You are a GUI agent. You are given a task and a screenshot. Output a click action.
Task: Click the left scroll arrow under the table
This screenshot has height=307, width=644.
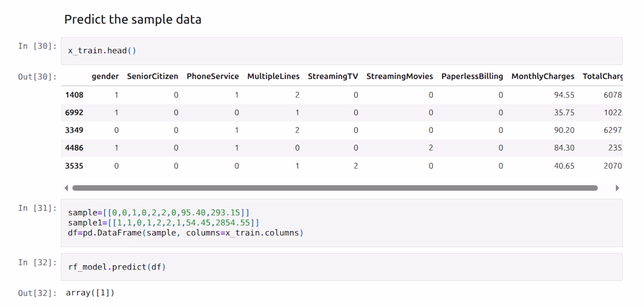(66, 188)
